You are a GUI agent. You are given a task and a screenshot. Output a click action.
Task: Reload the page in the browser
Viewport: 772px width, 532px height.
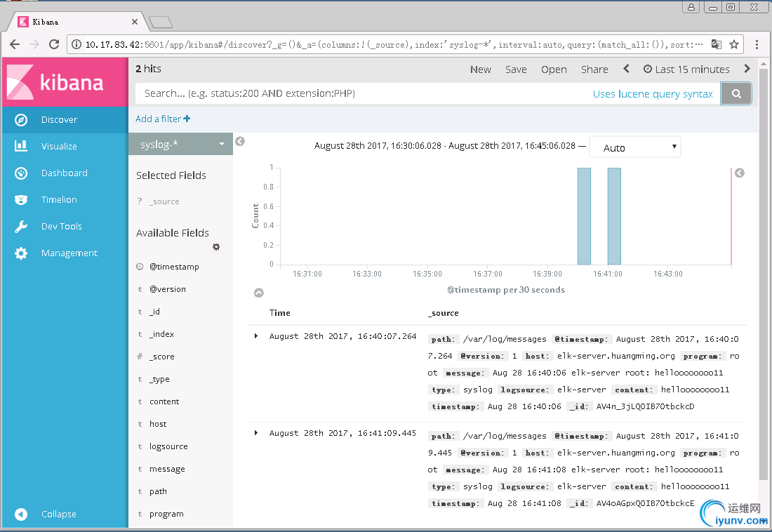pos(54,44)
